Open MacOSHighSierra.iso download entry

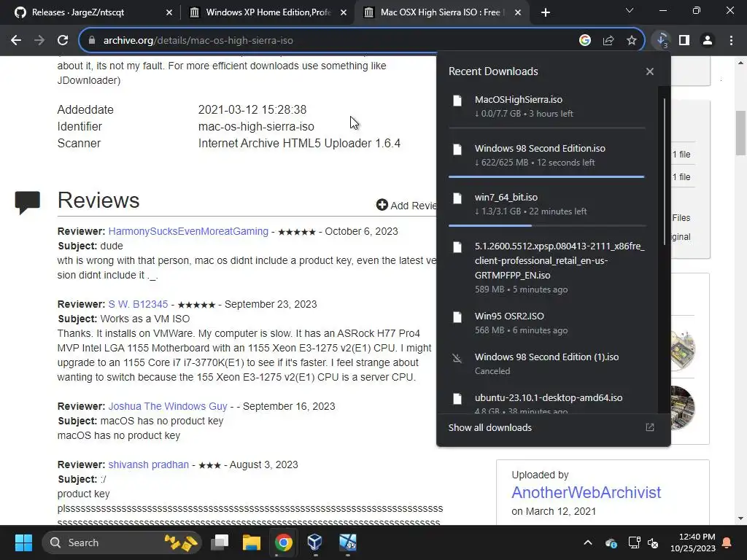pyautogui.click(x=547, y=106)
